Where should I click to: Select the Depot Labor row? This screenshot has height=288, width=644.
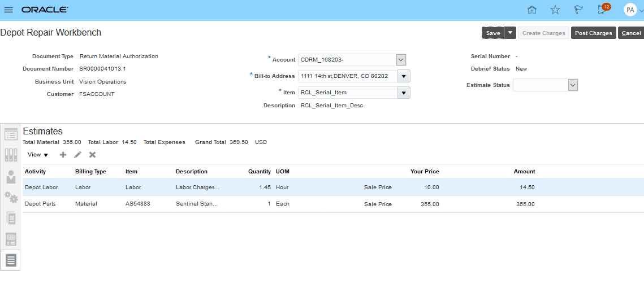[333, 187]
